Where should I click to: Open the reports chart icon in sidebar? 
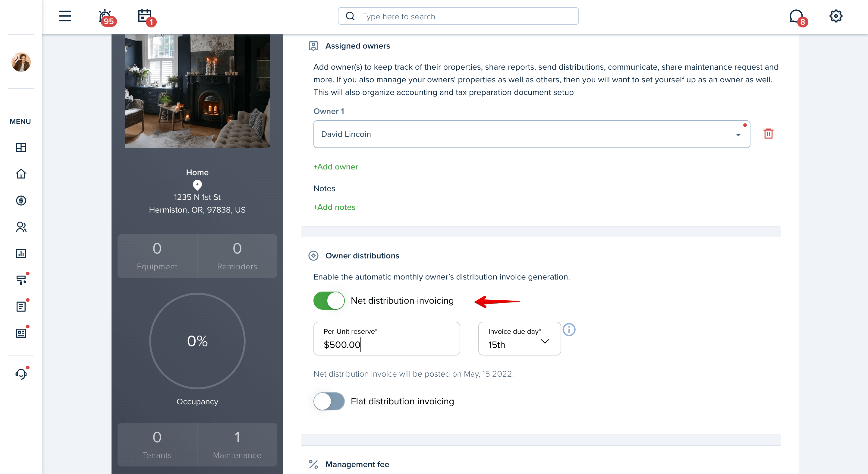click(x=21, y=253)
